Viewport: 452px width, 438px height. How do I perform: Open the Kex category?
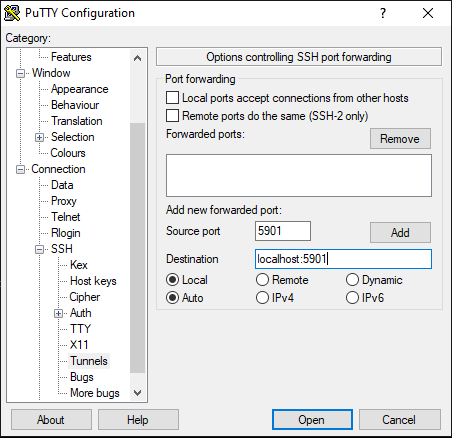tap(79, 265)
